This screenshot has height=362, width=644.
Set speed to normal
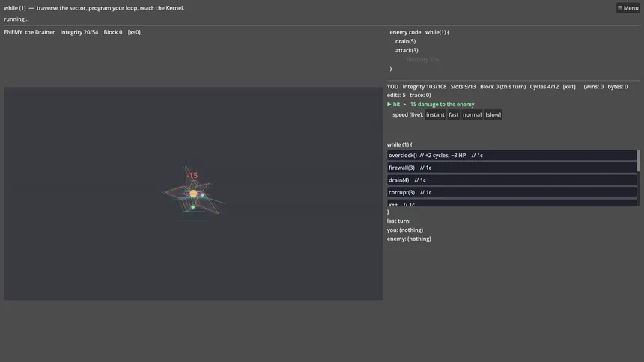[472, 114]
